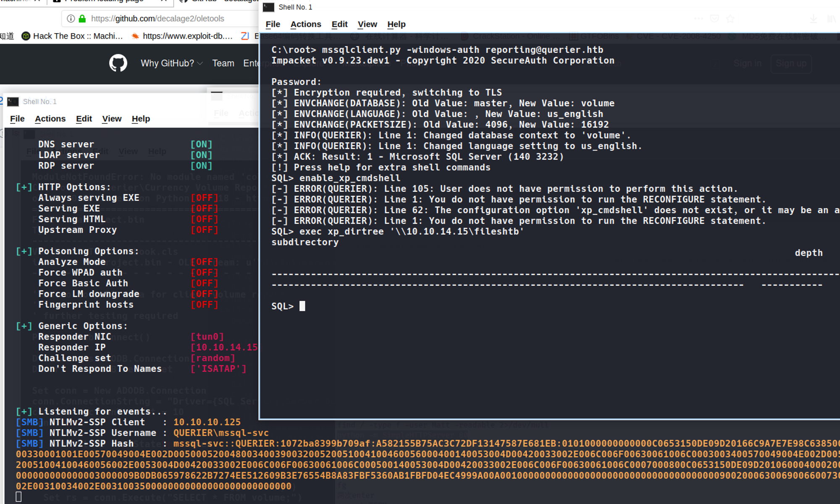The width and height of the screenshot is (840, 504).
Task: Click the mssqlclient.py command line
Action: 437,50
